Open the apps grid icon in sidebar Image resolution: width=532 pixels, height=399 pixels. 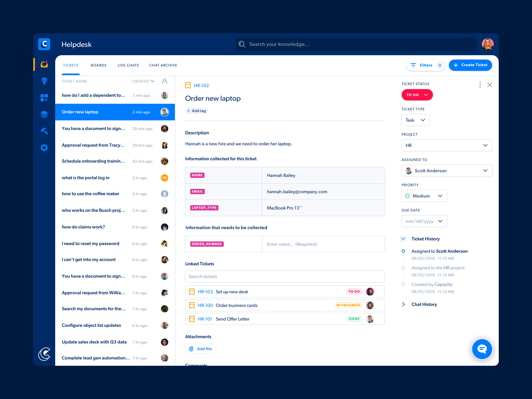(x=44, y=97)
